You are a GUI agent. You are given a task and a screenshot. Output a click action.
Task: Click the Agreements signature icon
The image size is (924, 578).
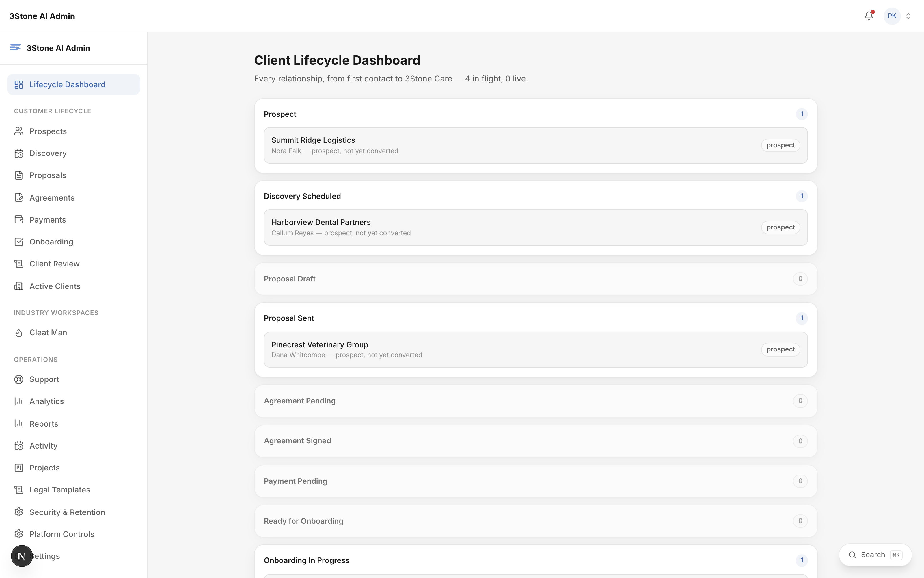[x=19, y=198]
